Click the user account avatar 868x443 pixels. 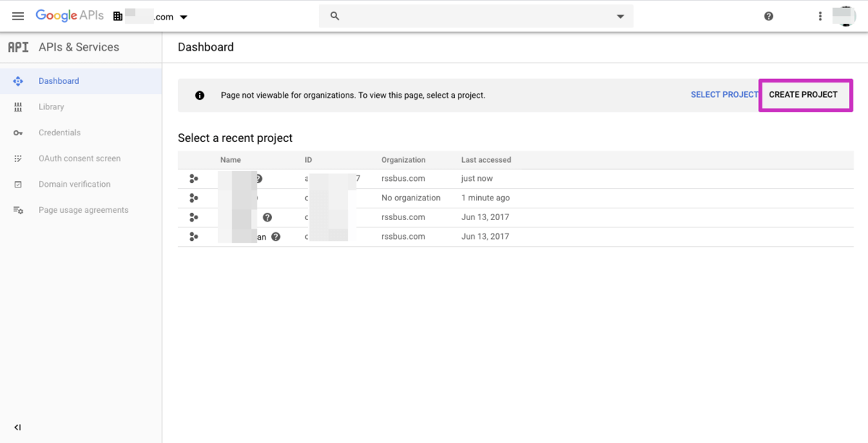tap(843, 16)
